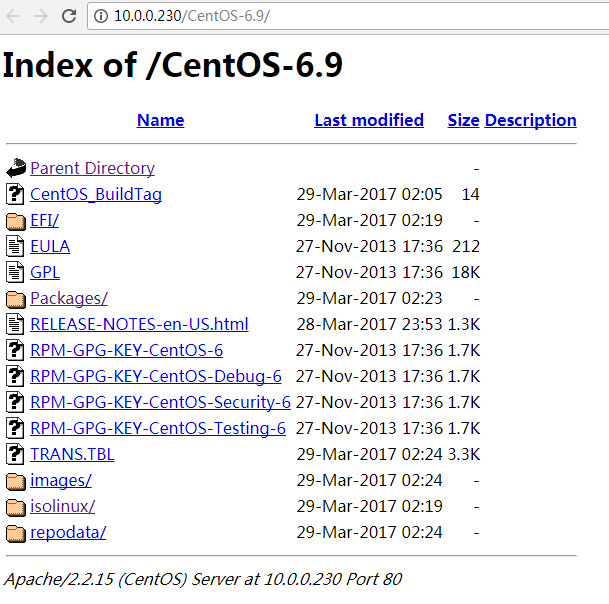Open the RPM-GPG-KEY-CentOS-Testing-6 file
Screen dimensions: 609x604
pyautogui.click(x=158, y=428)
